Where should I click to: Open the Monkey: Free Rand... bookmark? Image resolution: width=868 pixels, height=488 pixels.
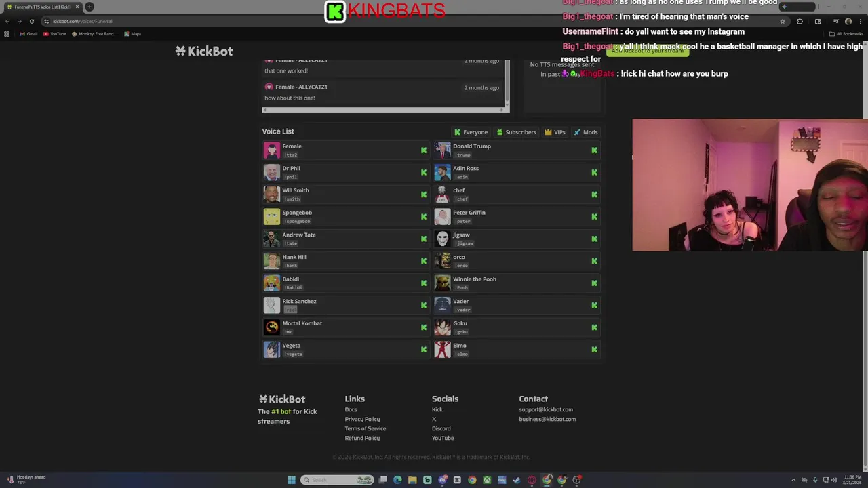pyautogui.click(x=94, y=34)
